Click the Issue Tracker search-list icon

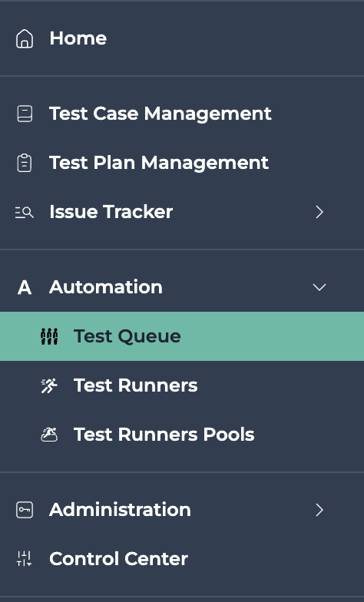pyautogui.click(x=25, y=212)
